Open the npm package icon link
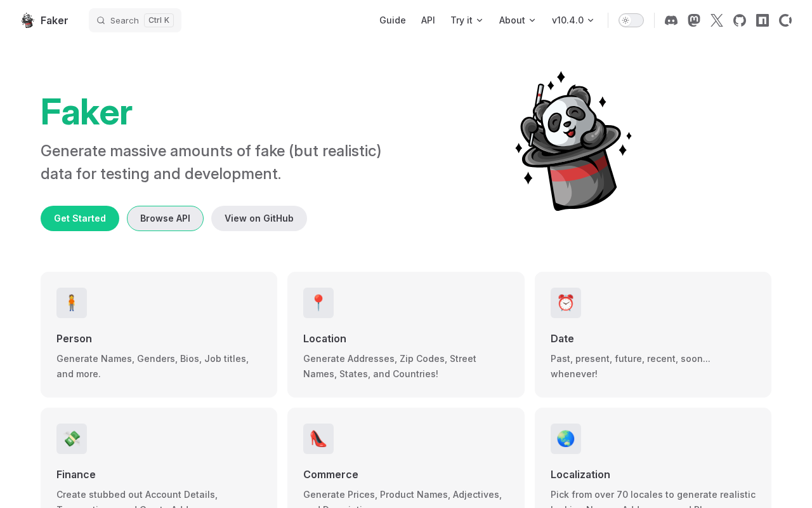Screen dimensions: 812x508 763,20
